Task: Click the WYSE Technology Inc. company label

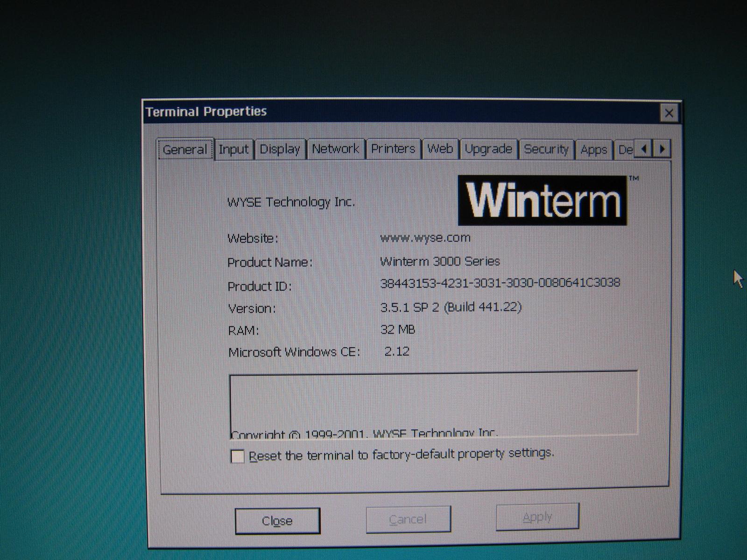Action: tap(291, 202)
